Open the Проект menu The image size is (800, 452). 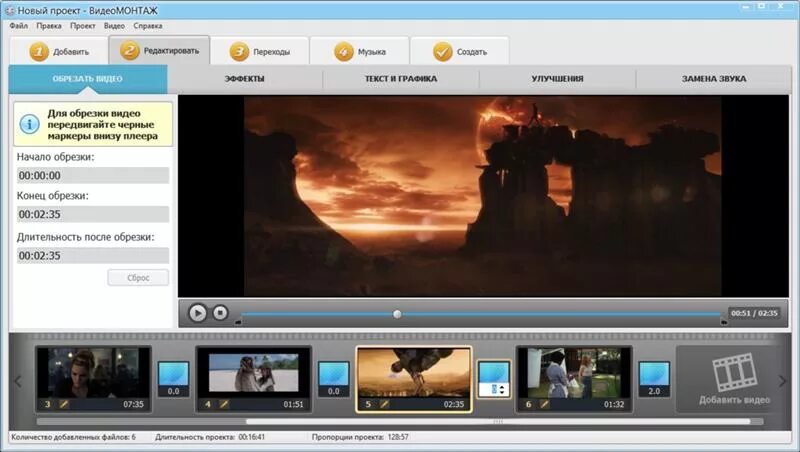click(x=83, y=26)
